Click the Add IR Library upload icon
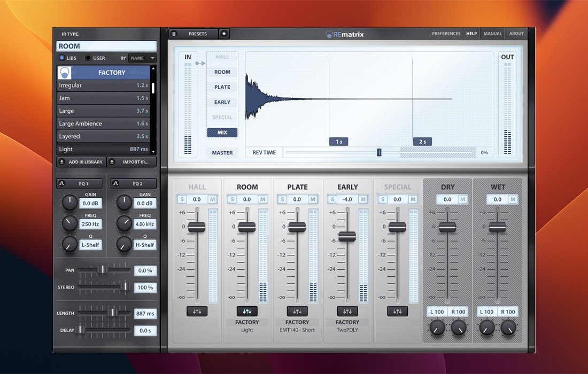Screen dimensions: 588x374 tap(62, 162)
